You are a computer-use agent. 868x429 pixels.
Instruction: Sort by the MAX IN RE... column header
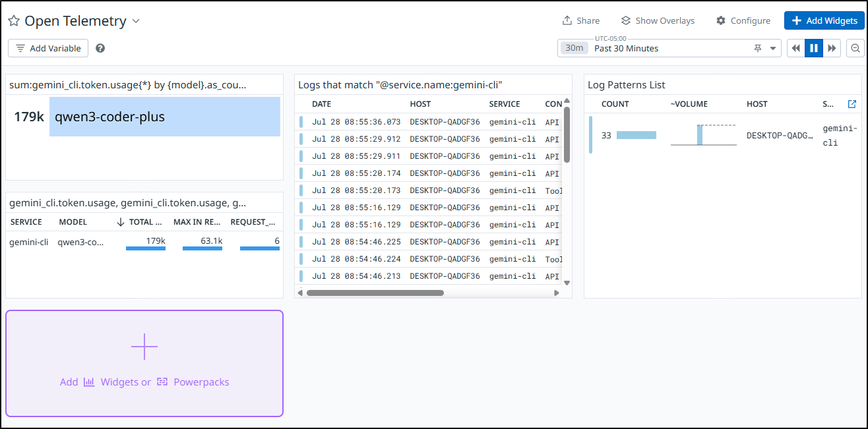tap(197, 222)
